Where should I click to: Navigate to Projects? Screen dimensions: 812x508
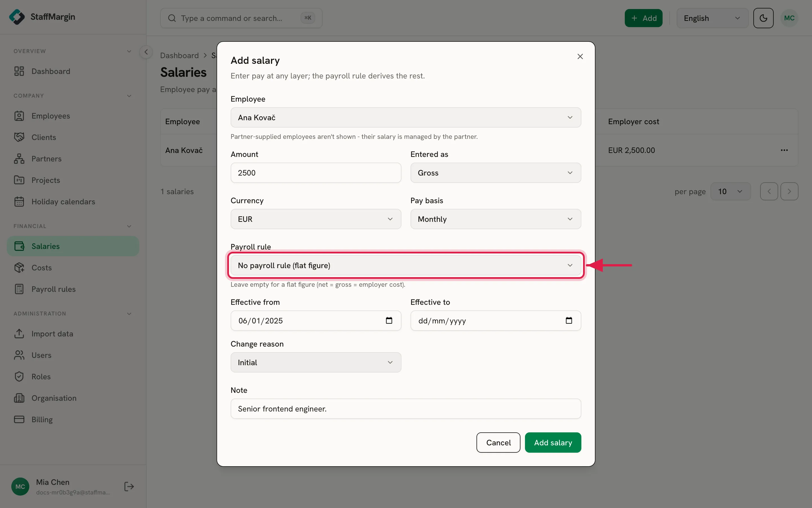tap(73, 180)
